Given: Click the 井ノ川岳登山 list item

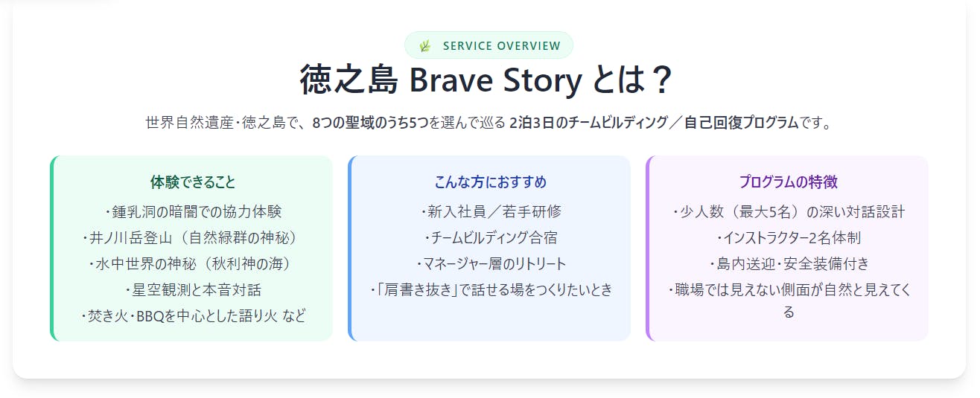Looking at the screenshot, I should 193,238.
